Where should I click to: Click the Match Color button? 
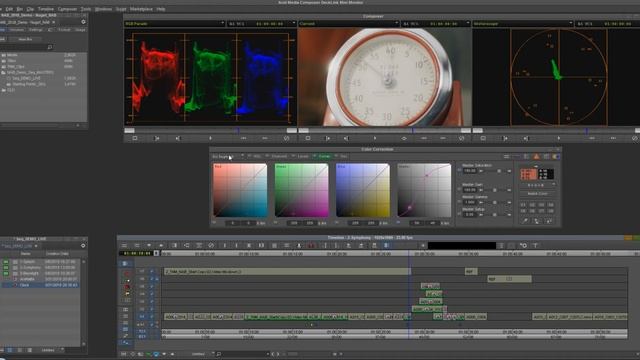click(537, 193)
